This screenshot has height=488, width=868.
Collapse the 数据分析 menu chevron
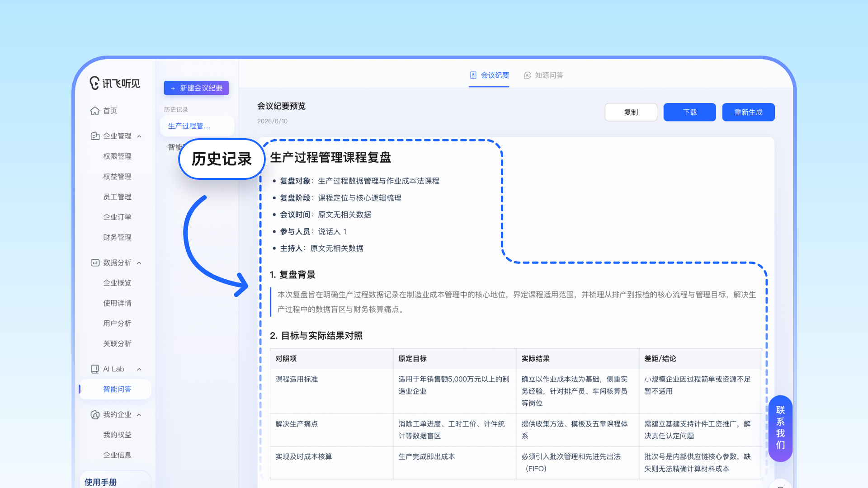click(139, 263)
